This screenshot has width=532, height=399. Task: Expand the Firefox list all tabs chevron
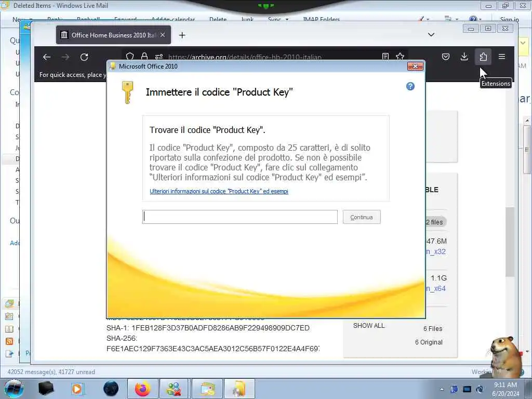pyautogui.click(x=431, y=35)
